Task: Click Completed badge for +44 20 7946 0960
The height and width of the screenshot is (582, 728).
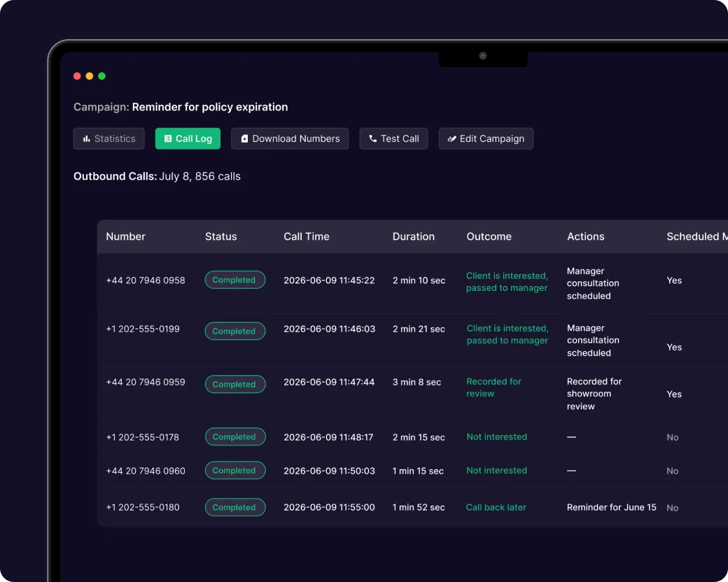Action: tap(235, 470)
